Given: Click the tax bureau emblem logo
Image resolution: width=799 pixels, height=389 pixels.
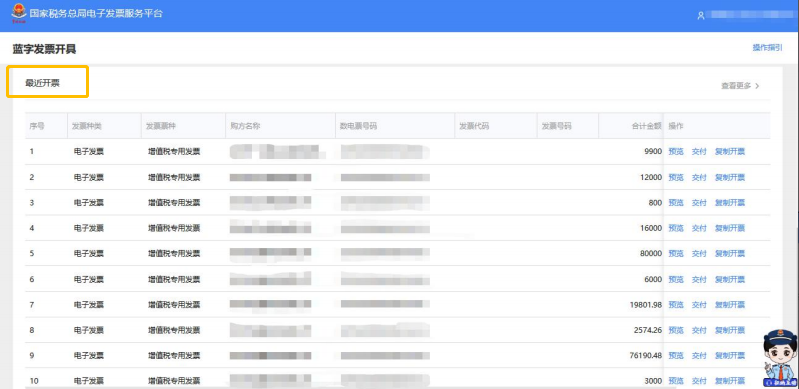Looking at the screenshot, I should 19,14.
